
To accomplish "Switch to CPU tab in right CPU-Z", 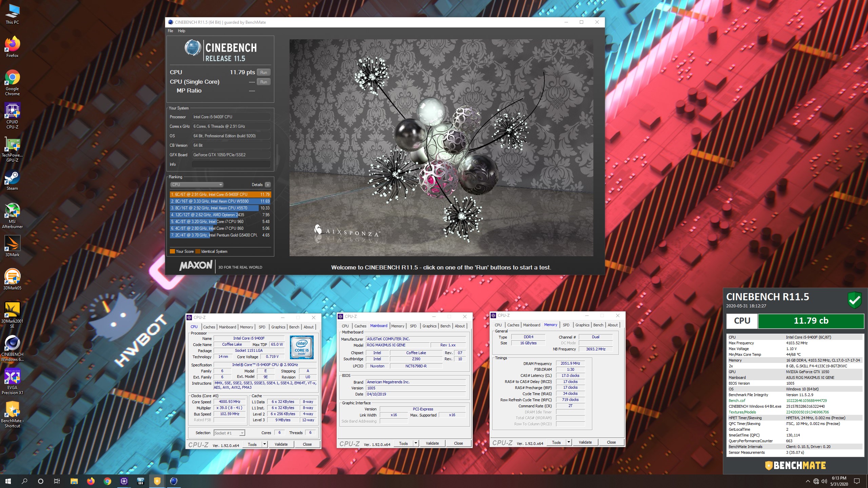I will pos(498,325).
